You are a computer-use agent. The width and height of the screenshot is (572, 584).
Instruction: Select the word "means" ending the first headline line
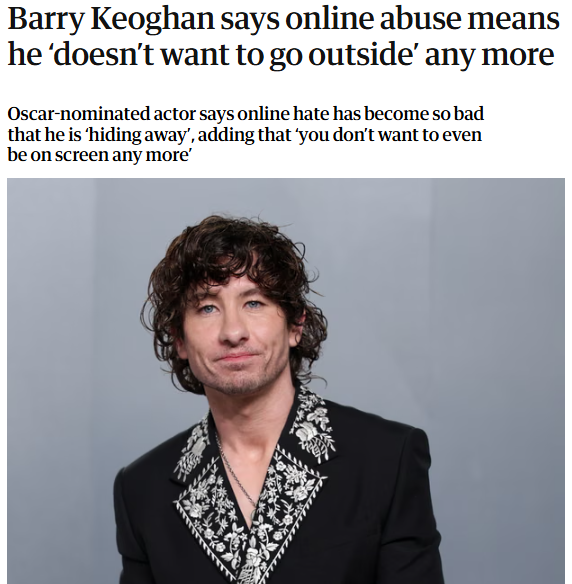(514, 21)
